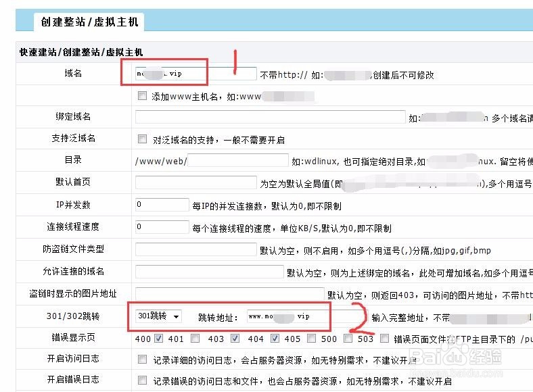Click the 快速建站/创建整站/虚拟主机 heading text
The width and height of the screenshot is (533, 392).
pos(81,52)
